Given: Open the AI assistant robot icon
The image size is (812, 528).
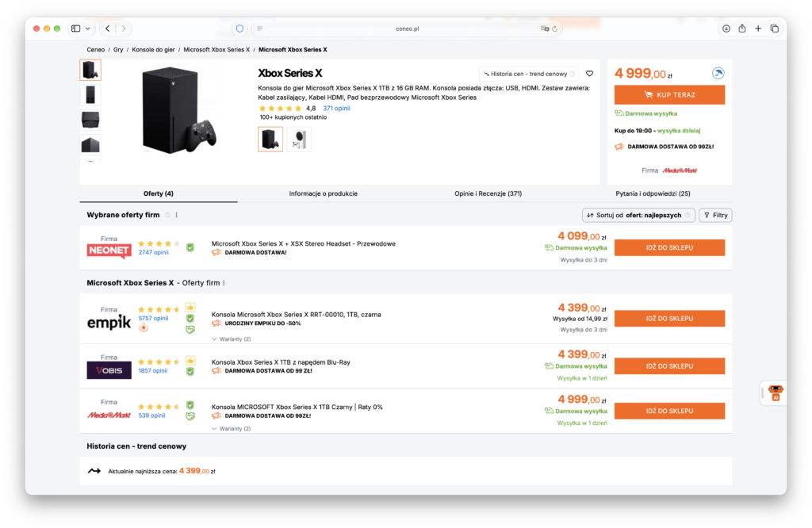Looking at the screenshot, I should pyautogui.click(x=776, y=393).
